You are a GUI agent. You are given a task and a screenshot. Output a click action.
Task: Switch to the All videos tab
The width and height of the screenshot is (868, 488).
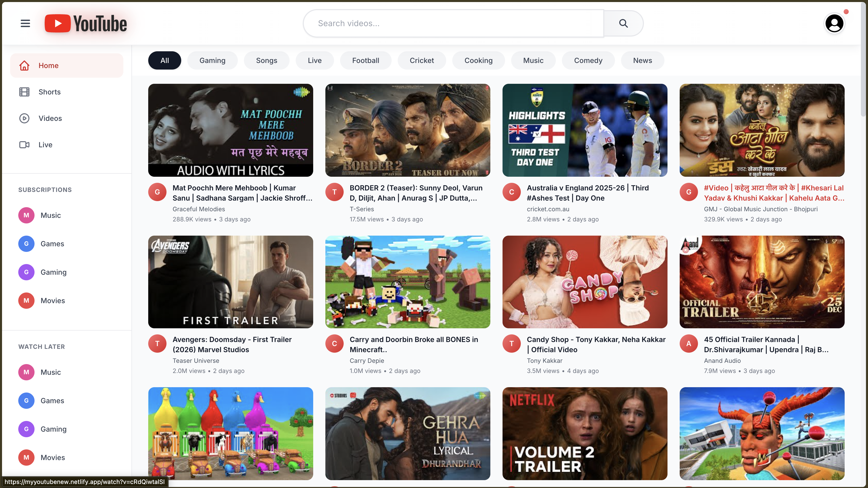[164, 60]
